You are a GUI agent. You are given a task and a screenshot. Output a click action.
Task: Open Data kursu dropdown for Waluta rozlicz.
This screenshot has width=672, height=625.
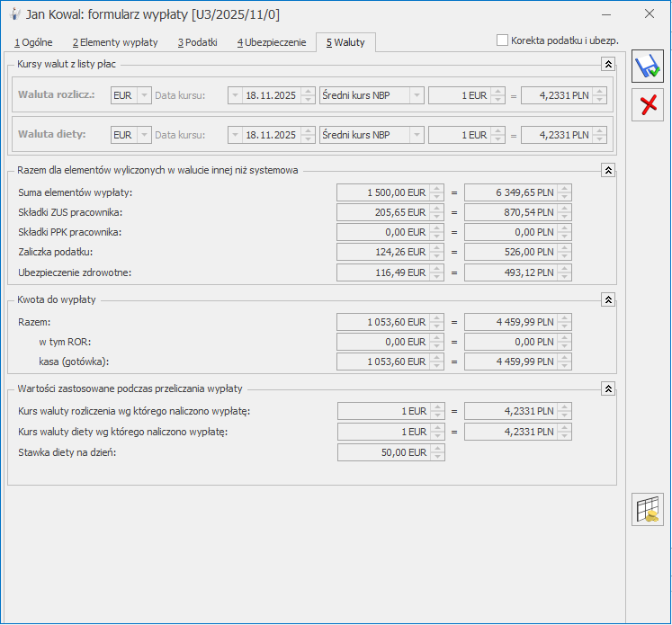click(x=235, y=95)
